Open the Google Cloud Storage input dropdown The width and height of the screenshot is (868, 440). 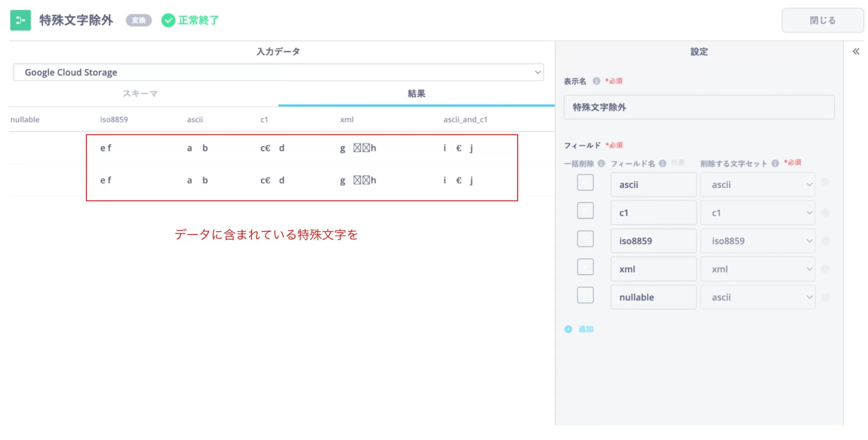[x=278, y=72]
